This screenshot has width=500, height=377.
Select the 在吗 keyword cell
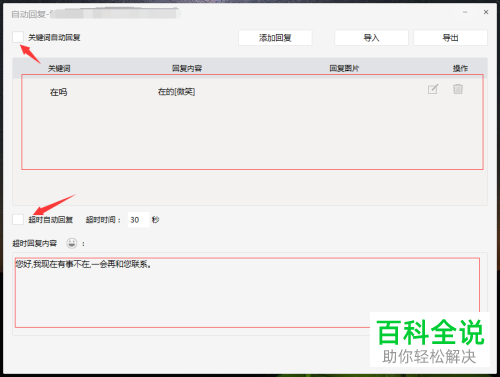pos(58,92)
